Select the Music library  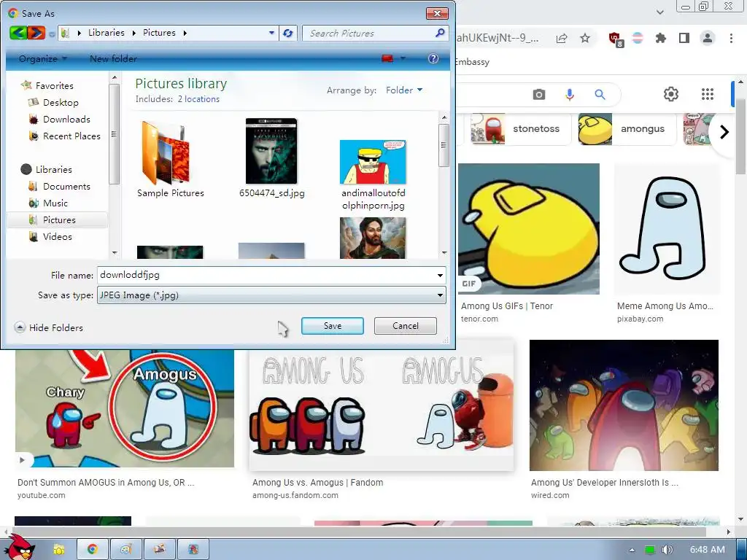55,203
